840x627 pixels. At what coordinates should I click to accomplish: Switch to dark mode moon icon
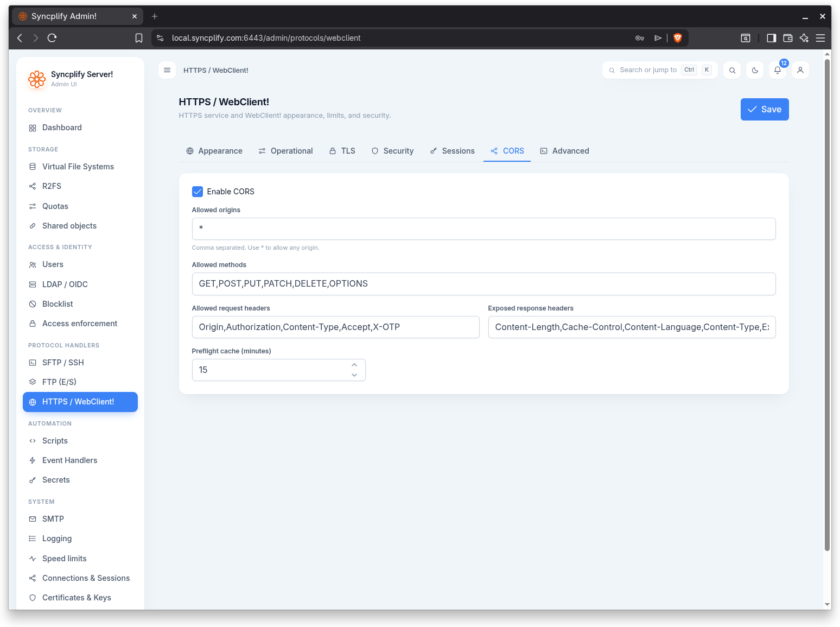[755, 70]
